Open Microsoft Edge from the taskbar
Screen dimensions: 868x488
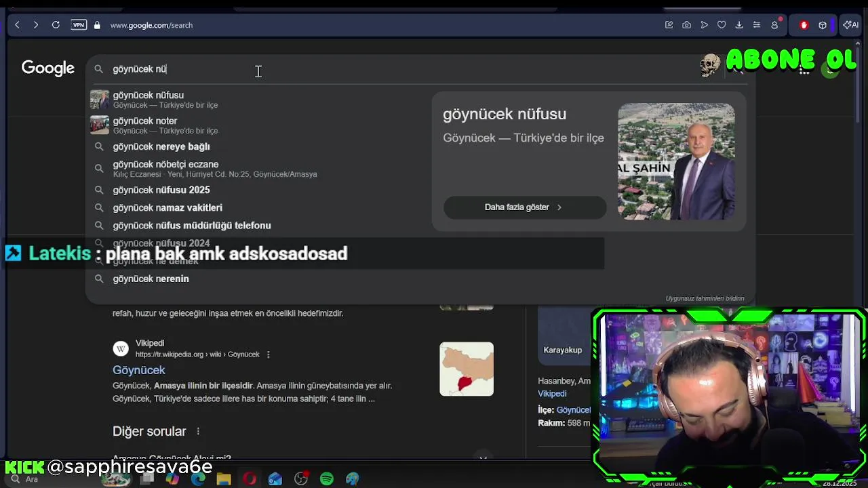click(x=198, y=479)
